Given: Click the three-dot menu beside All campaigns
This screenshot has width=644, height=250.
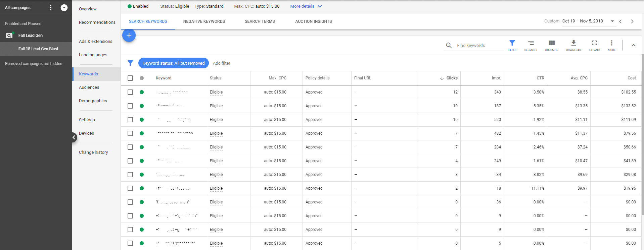Looking at the screenshot, I should (51, 8).
